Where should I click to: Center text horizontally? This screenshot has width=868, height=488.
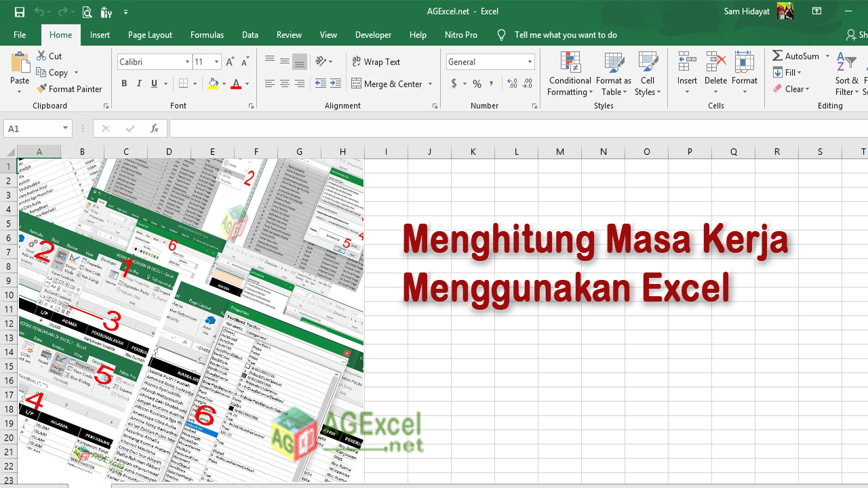coord(285,84)
